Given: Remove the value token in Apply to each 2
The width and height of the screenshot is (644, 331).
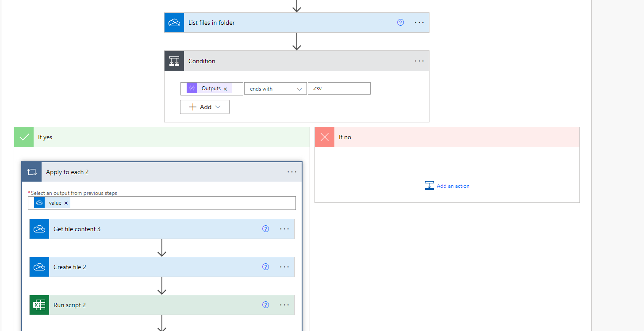Looking at the screenshot, I should point(66,202).
